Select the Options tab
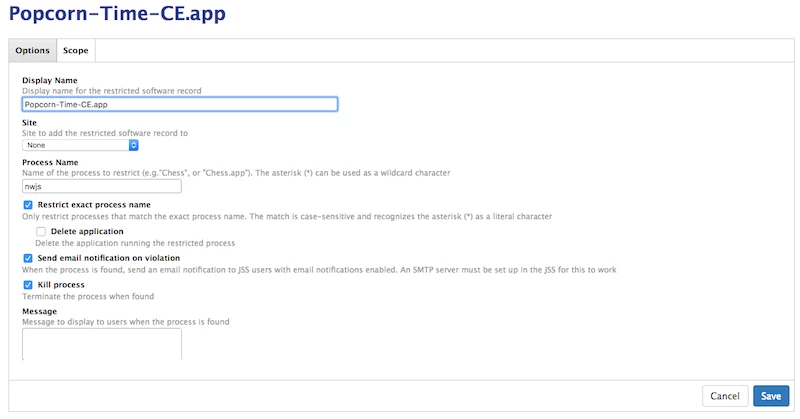Viewport: 800px width, 419px height. click(33, 51)
